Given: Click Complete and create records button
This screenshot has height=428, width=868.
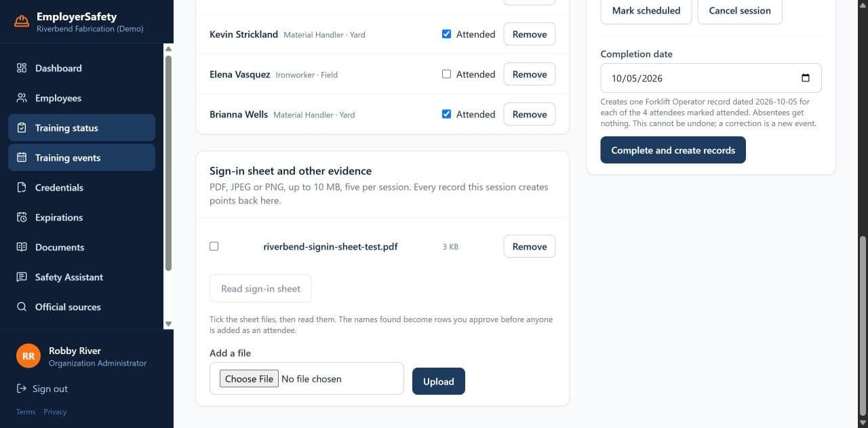Looking at the screenshot, I should pos(673,150).
